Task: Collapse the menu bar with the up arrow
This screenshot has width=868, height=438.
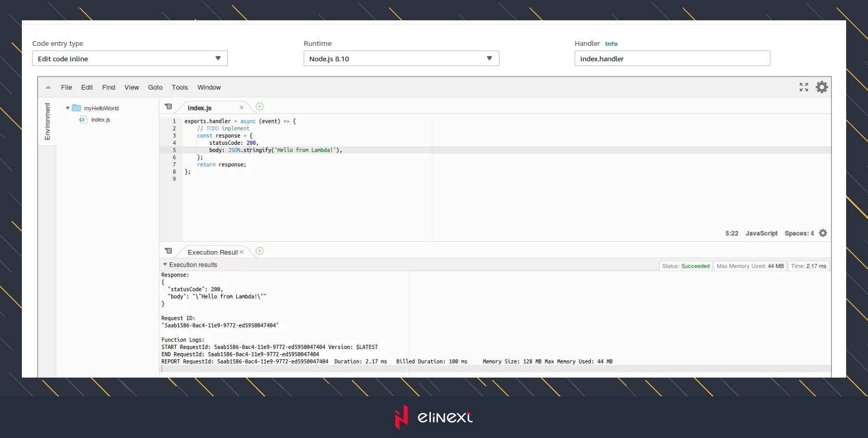Action: (48, 87)
